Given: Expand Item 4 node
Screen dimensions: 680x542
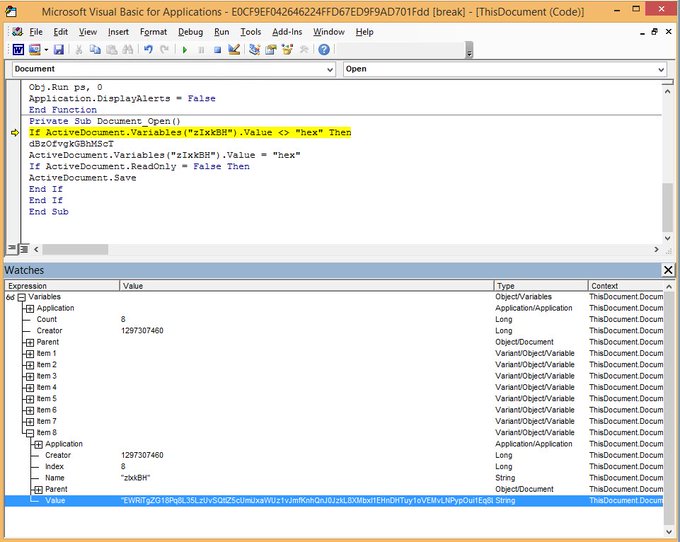Looking at the screenshot, I should pyautogui.click(x=29, y=388).
